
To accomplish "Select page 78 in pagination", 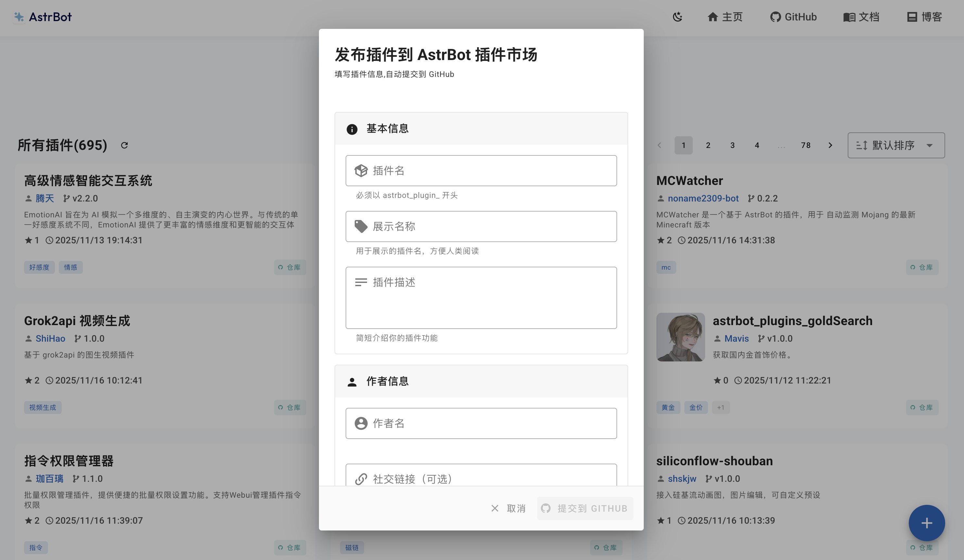I will coord(805,145).
